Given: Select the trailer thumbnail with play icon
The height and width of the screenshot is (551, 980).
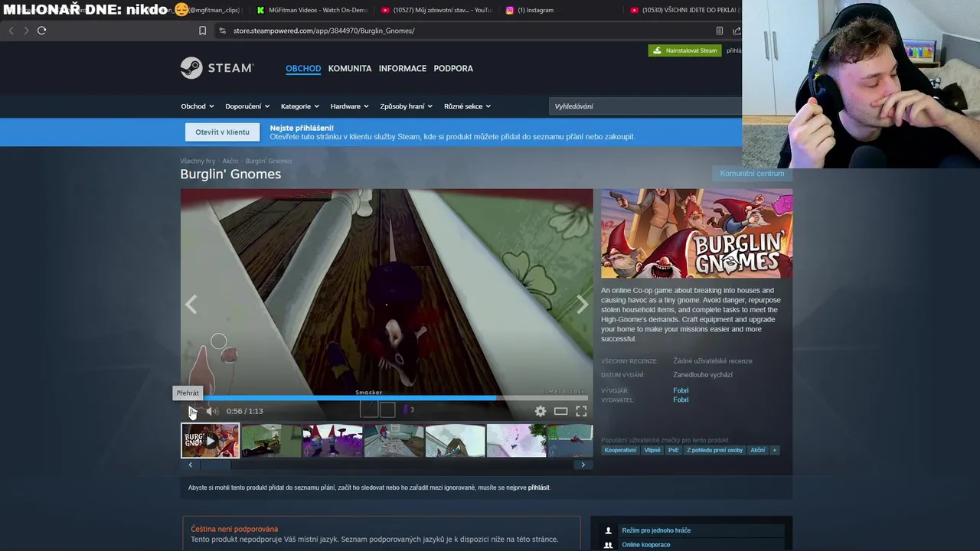Looking at the screenshot, I should (x=210, y=441).
